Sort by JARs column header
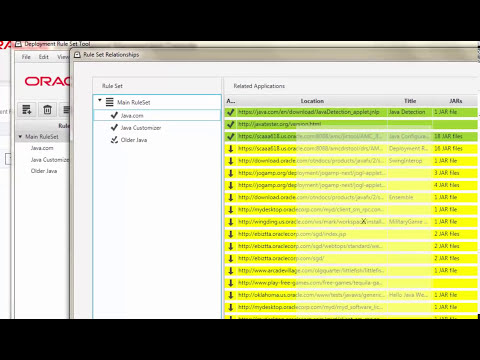The width and height of the screenshot is (480, 360). pyautogui.click(x=455, y=101)
